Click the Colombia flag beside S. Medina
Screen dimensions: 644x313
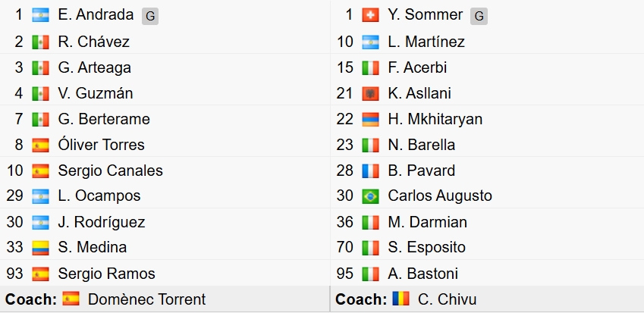[40, 248]
